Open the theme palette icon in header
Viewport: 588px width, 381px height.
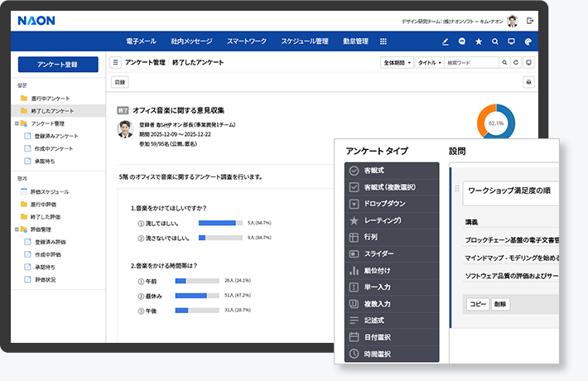click(x=528, y=41)
